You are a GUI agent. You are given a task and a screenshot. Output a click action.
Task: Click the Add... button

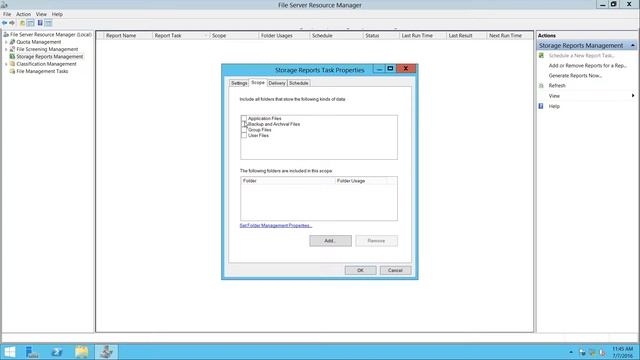(x=330, y=241)
